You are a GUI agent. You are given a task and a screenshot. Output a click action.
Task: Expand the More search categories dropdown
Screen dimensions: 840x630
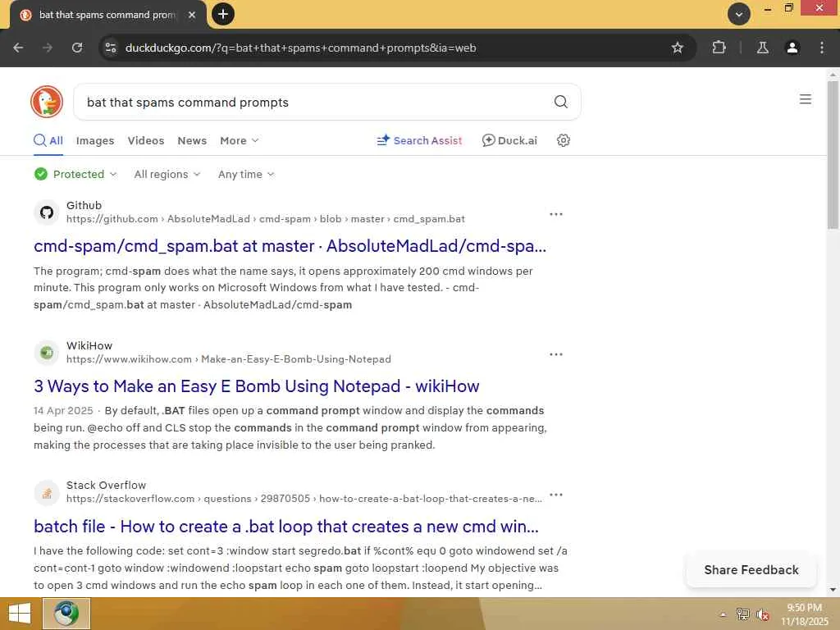click(x=239, y=140)
